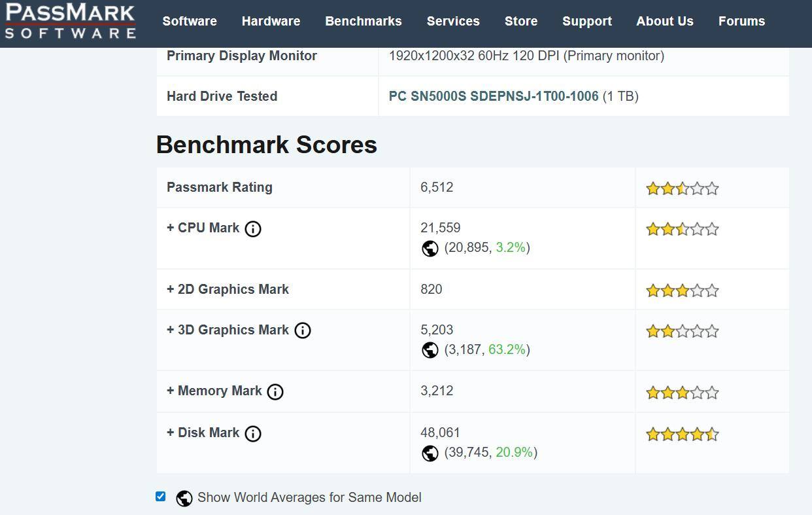This screenshot has height=515, width=812.
Task: Click the PassMark Software logo
Action: (x=70, y=21)
